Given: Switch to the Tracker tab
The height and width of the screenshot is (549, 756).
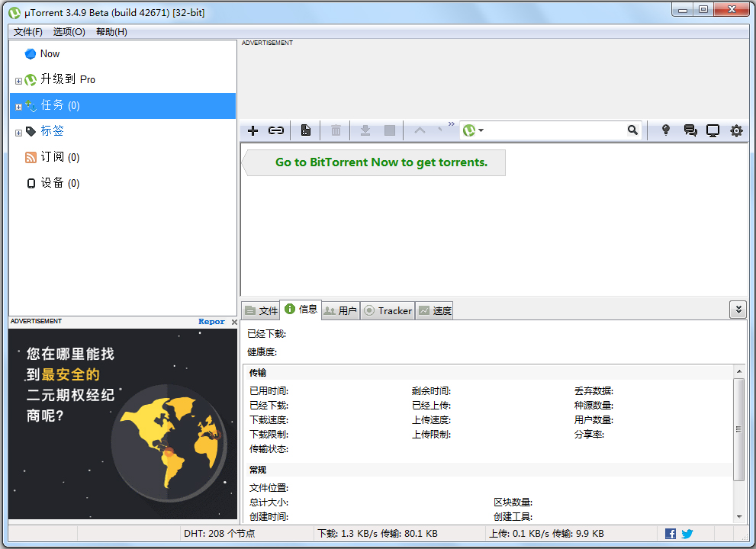Looking at the screenshot, I should click(388, 310).
